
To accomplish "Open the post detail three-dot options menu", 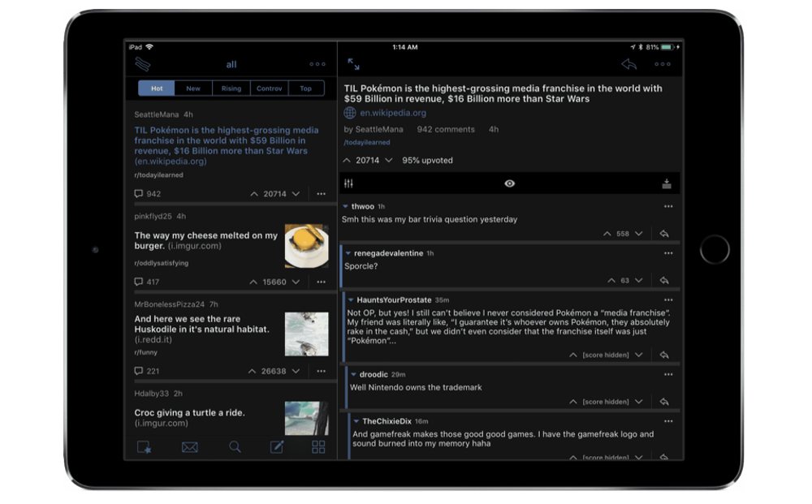I will coord(663,64).
